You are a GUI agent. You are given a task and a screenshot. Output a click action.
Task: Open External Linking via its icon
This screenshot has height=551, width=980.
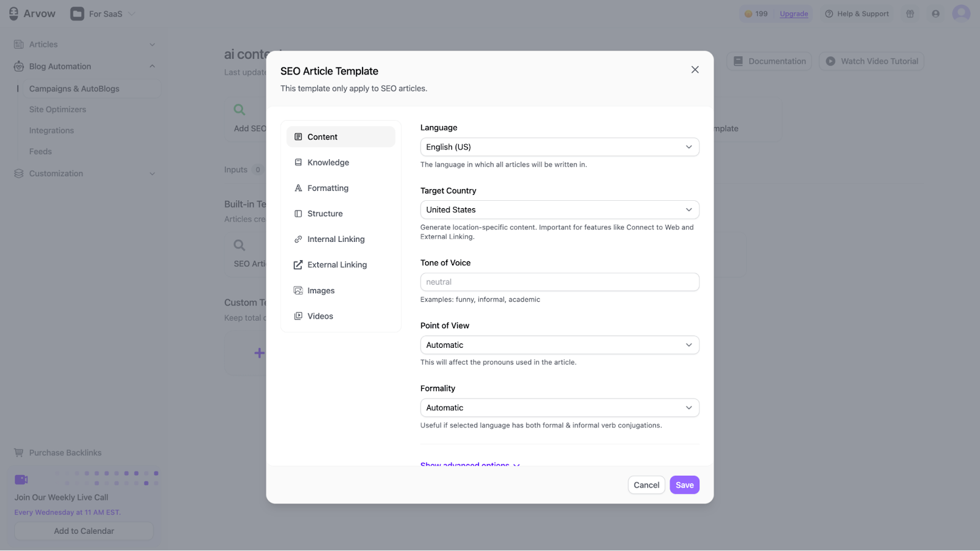(x=298, y=264)
